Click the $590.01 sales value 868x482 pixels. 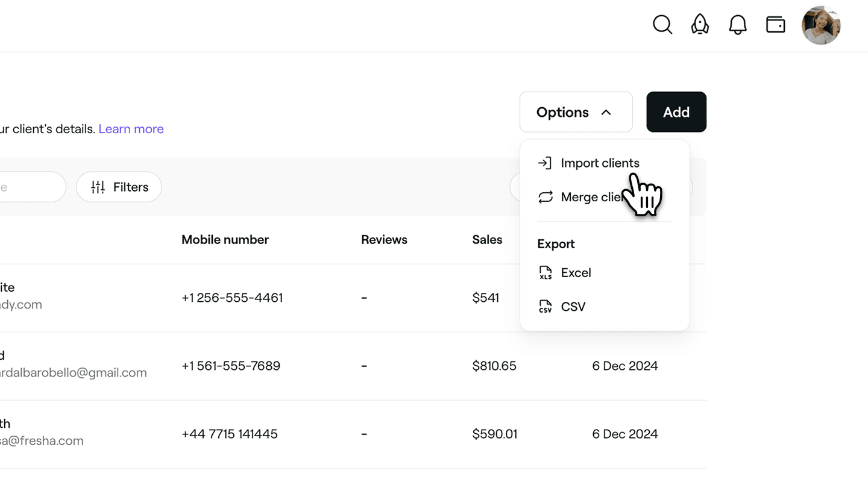point(495,434)
